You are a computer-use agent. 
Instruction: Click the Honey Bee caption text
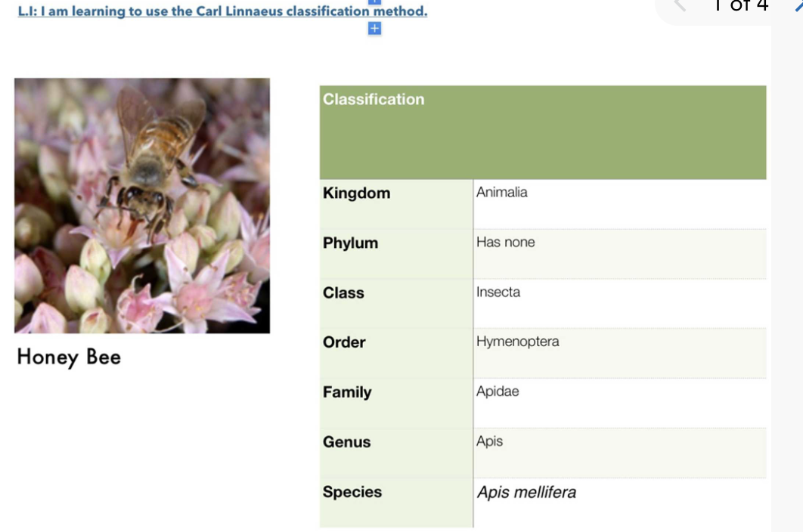(x=69, y=357)
